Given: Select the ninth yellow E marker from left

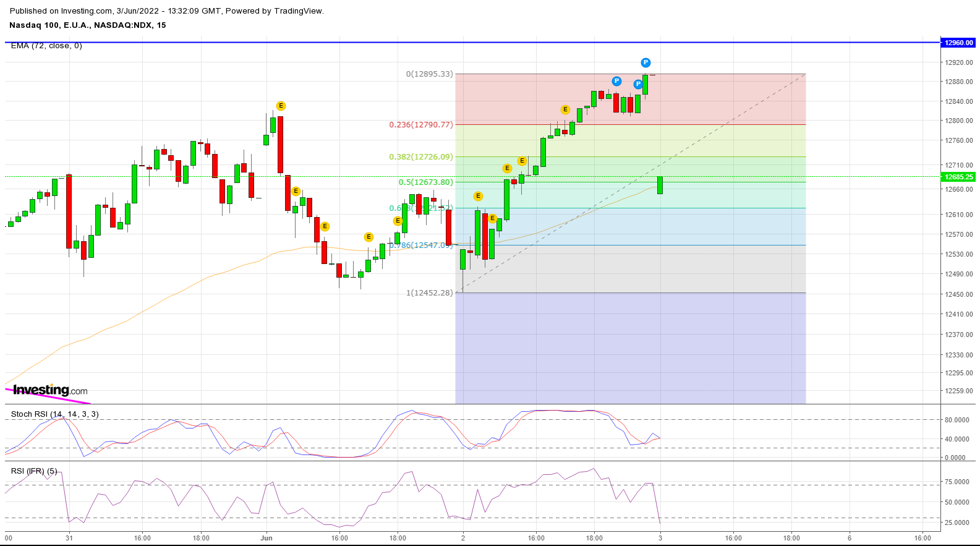Looking at the screenshot, I should tap(522, 161).
